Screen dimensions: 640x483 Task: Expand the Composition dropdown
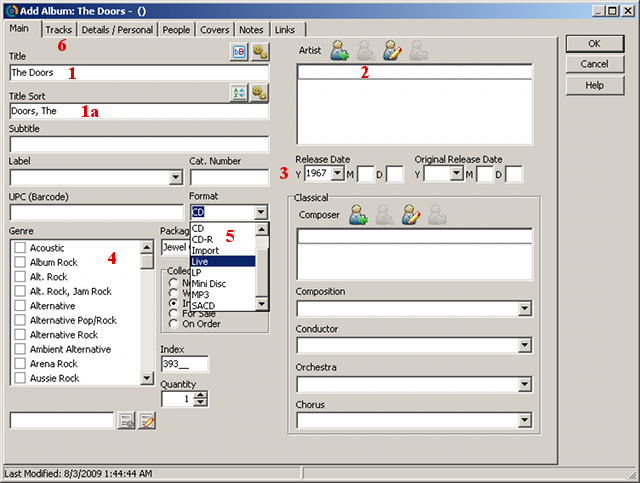[x=525, y=308]
